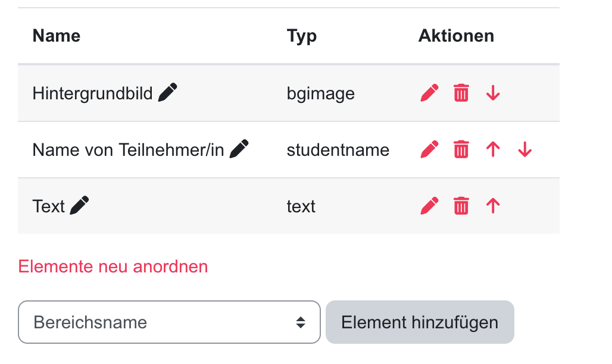
Task: Click the Typ column header
Action: pos(302,36)
